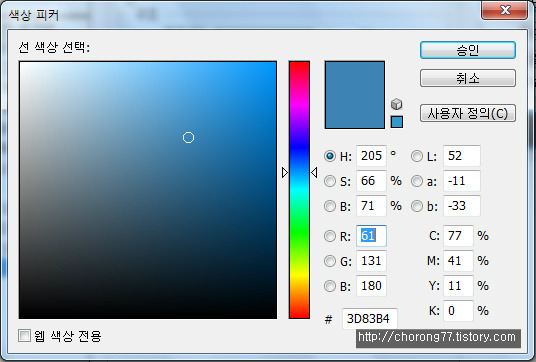Click the left hue slider arrow

pyautogui.click(x=285, y=173)
